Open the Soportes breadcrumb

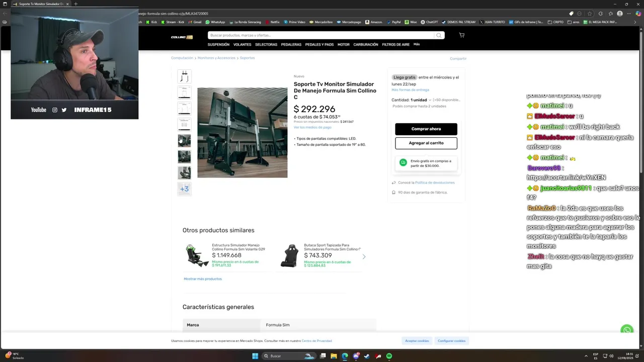coord(247,58)
